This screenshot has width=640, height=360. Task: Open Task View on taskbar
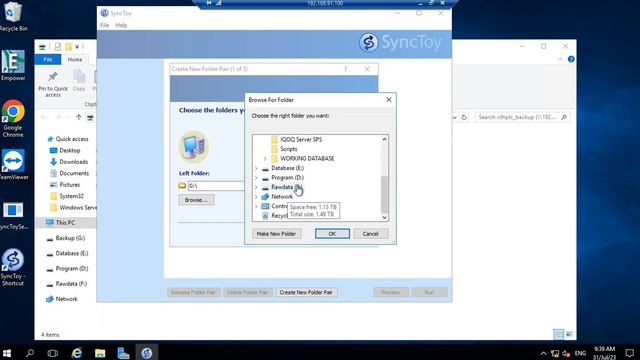click(x=53, y=353)
